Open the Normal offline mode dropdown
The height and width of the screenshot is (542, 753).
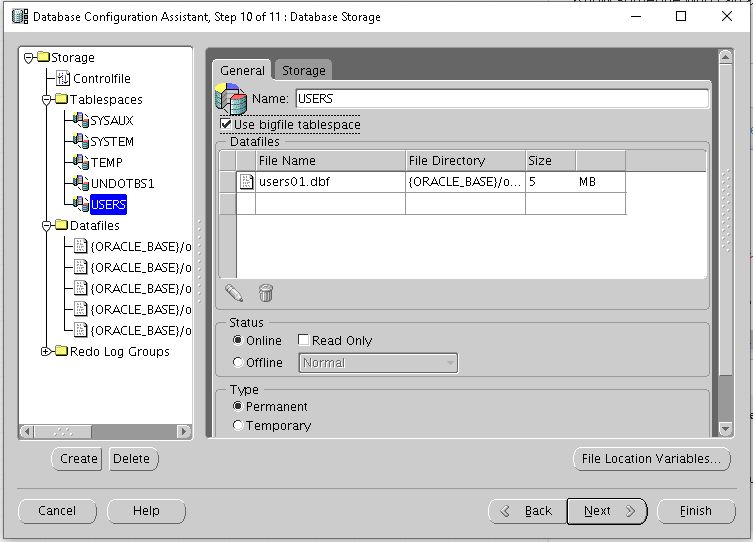[378, 363]
